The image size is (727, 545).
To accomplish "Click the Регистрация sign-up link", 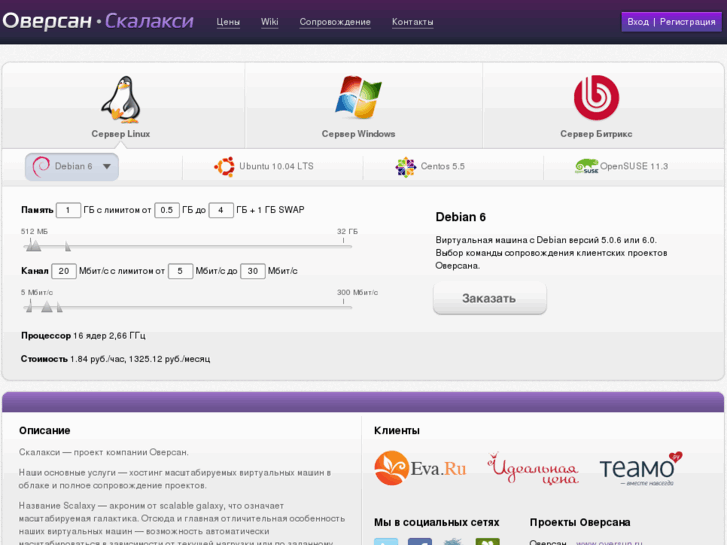I will (688, 22).
